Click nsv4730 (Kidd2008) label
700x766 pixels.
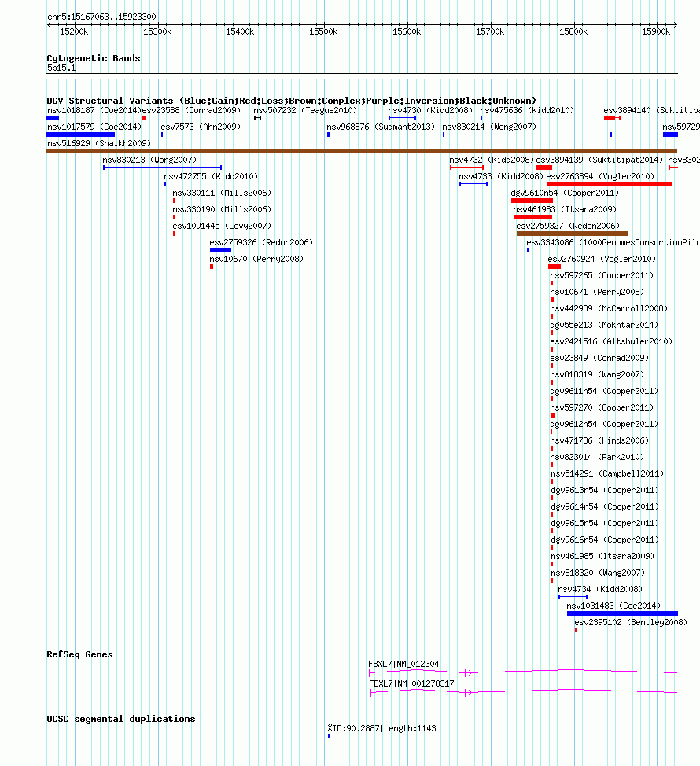coord(430,110)
